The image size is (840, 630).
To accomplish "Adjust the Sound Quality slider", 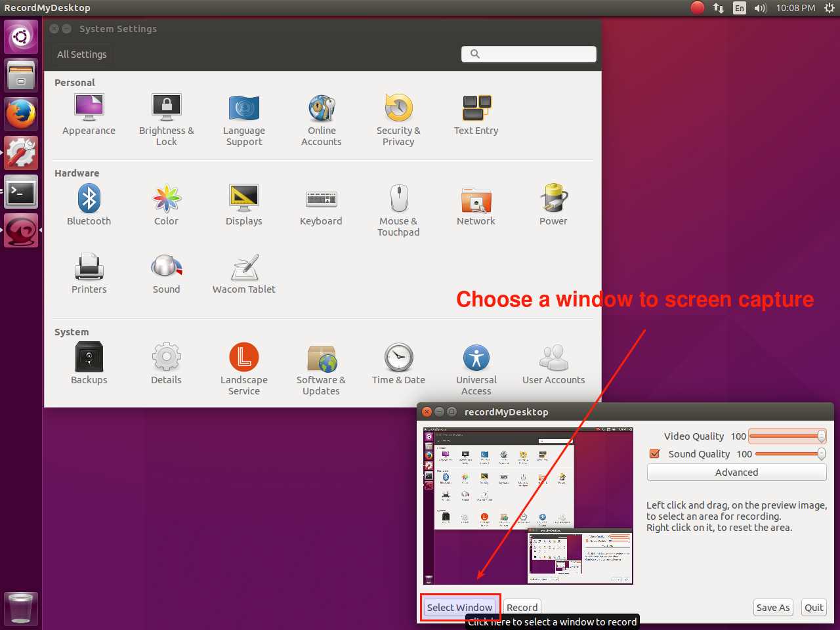I will click(x=790, y=454).
